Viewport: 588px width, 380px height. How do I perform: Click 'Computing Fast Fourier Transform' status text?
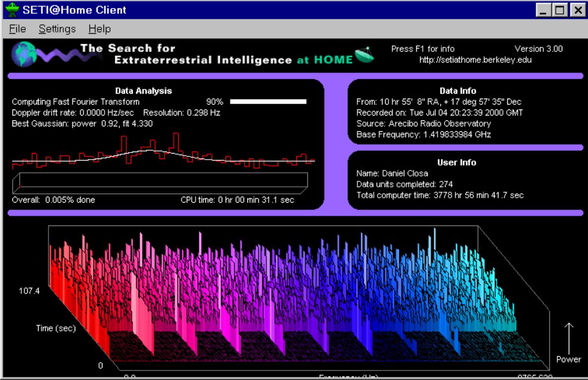75,102
